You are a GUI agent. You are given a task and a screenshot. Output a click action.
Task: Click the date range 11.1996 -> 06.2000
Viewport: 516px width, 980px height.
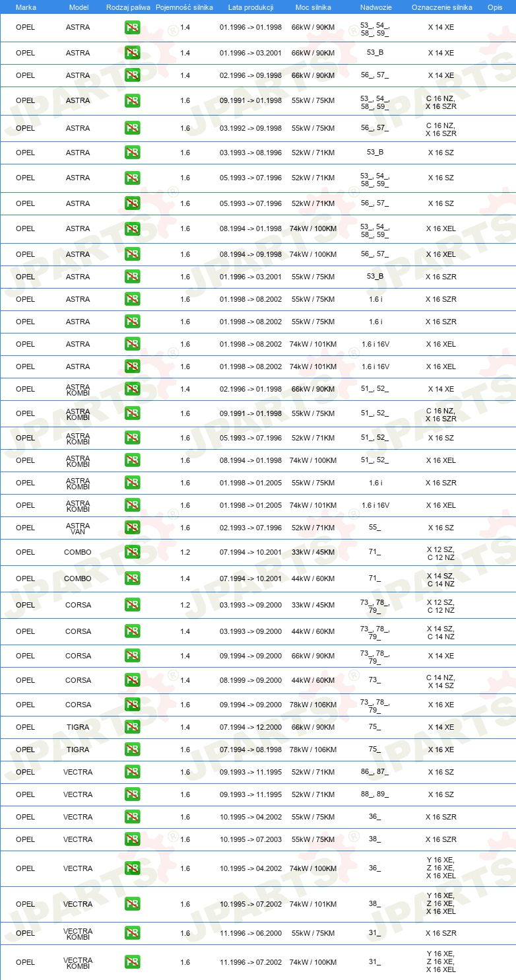coord(251,933)
